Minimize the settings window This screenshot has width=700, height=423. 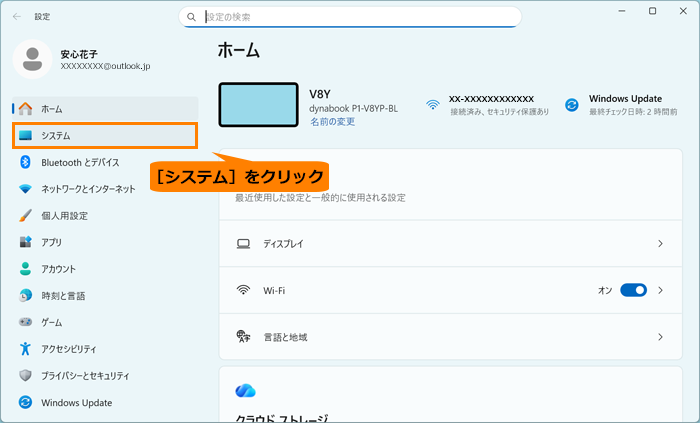pos(621,11)
